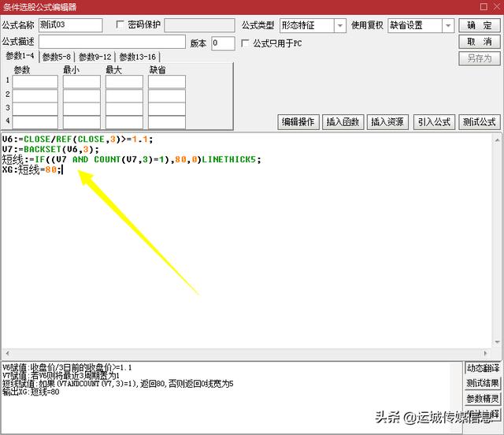Click the 动态翻译 dynamic translation button
Screen dimensions: 504x435
click(483, 368)
